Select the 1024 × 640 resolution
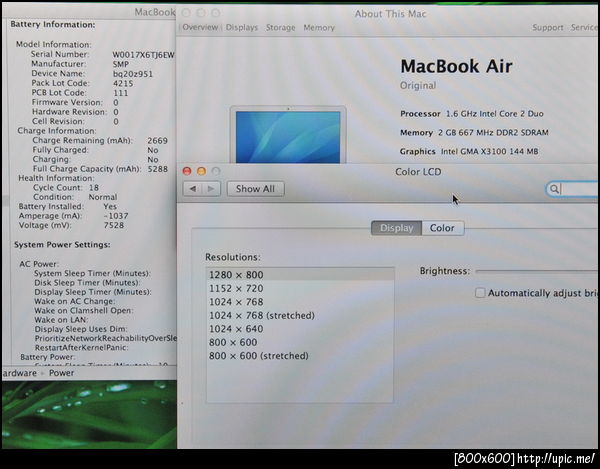Viewport: 600px width, 469px height. point(300,329)
